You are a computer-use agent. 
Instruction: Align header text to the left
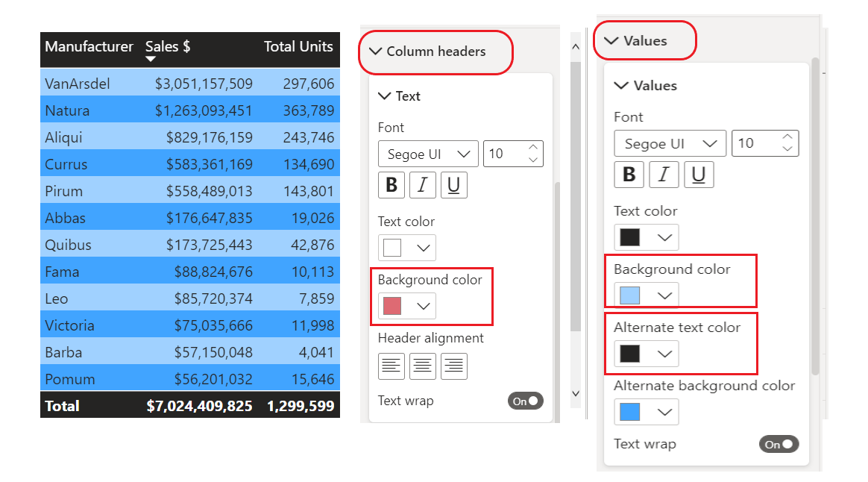coord(391,366)
